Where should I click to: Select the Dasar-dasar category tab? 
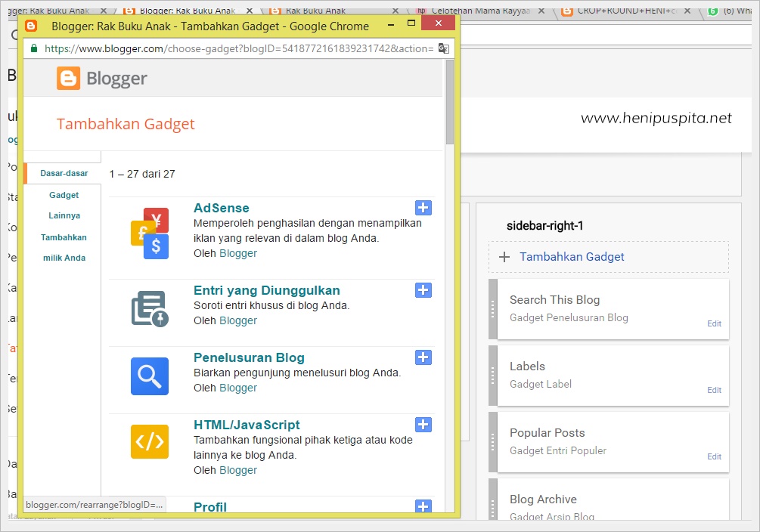64,174
